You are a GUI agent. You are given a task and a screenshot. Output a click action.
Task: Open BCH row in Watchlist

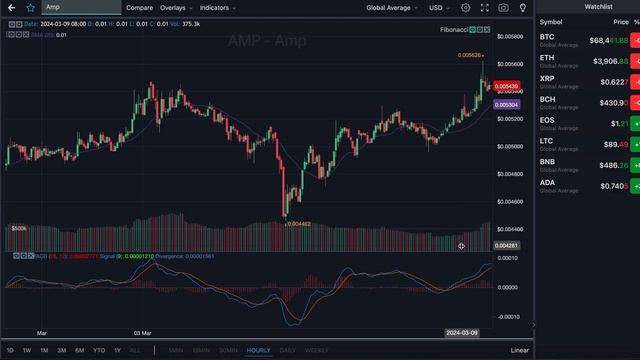click(x=589, y=103)
